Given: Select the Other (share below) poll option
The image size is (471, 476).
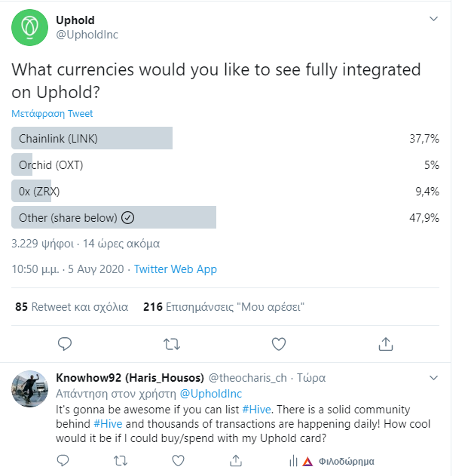Looking at the screenshot, I should [225, 217].
